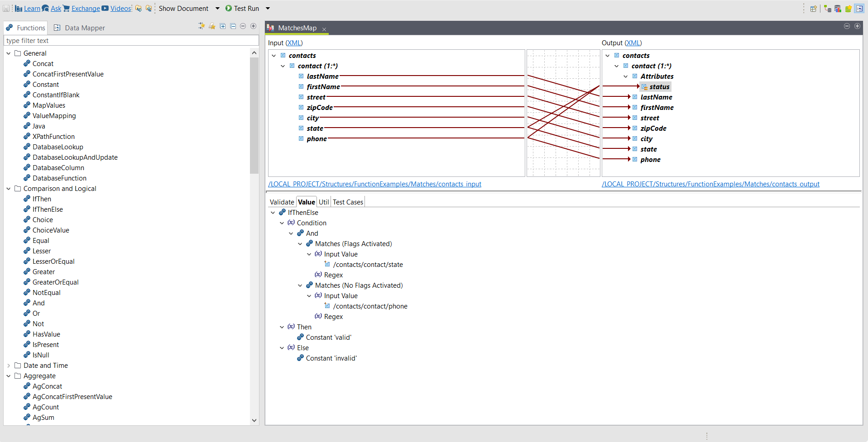
Task: Open the Integration perspective icon
Action: [827, 9]
